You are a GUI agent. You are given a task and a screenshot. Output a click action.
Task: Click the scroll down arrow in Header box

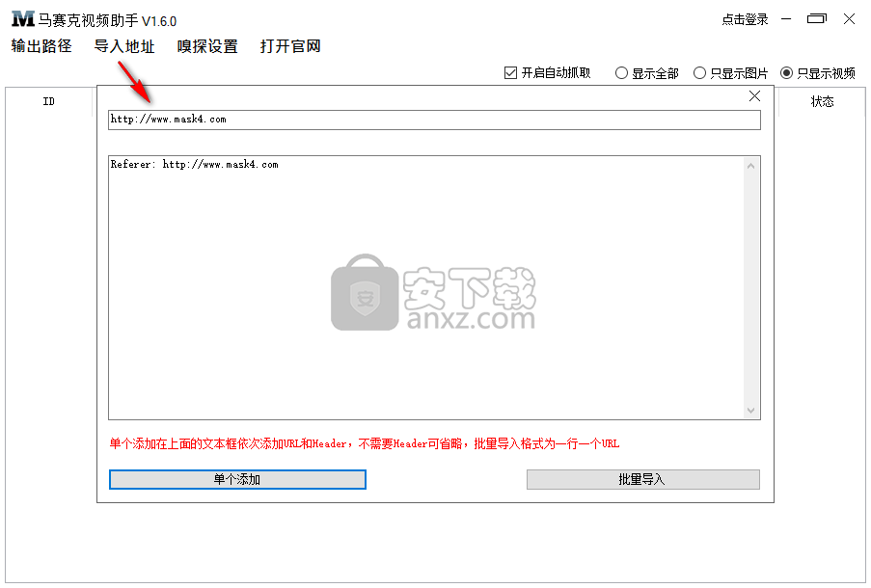(751, 410)
